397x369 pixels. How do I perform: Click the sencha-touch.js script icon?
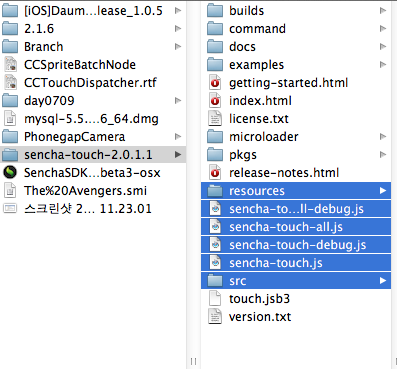tap(215, 263)
